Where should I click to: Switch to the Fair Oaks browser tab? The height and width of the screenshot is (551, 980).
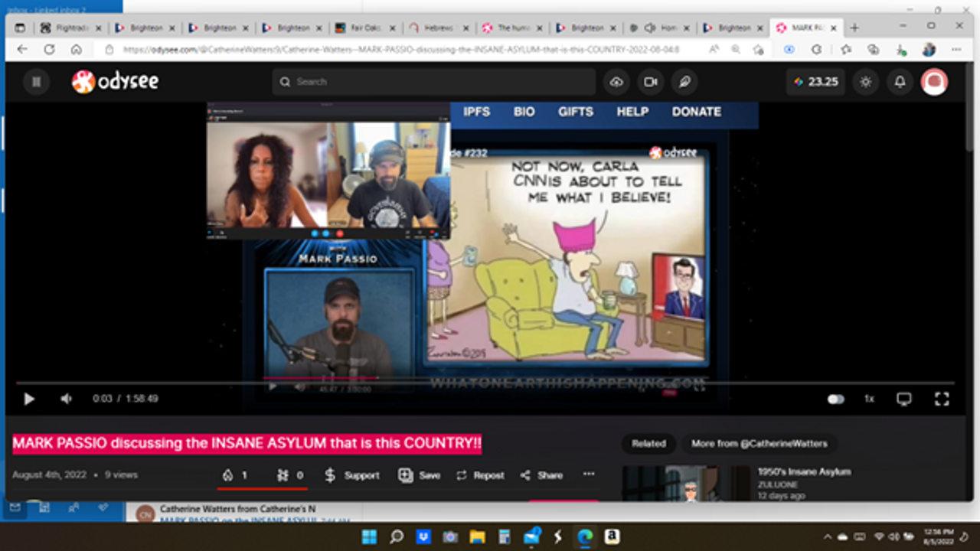click(364, 28)
